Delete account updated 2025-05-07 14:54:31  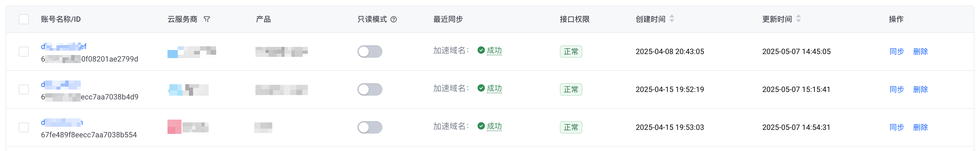920,127
